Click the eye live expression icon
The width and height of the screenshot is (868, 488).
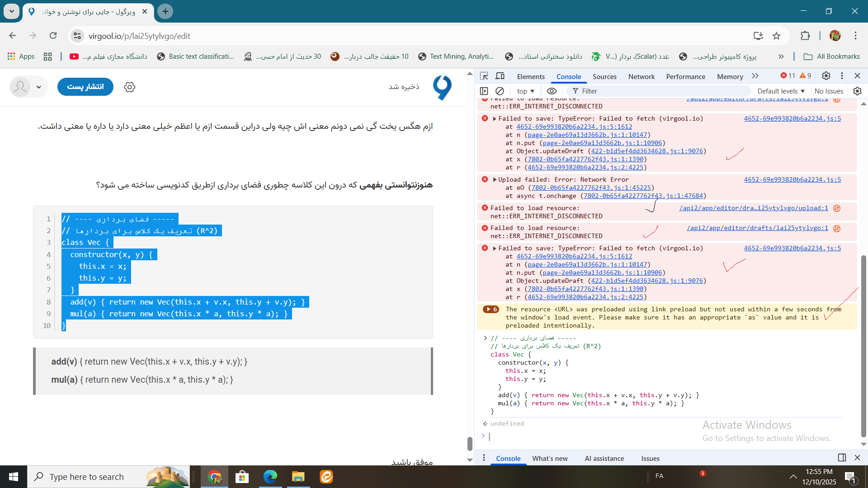552,91
